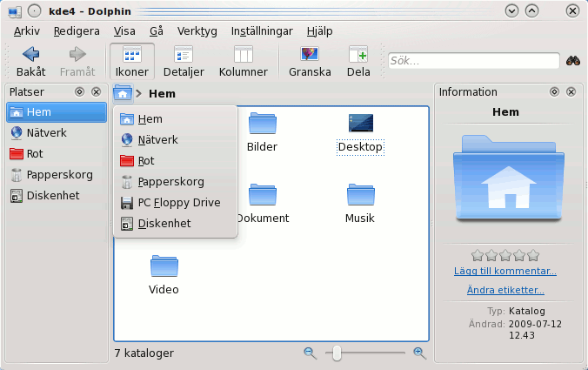Switch to Kolumner view mode
The image size is (588, 370).
[243, 61]
